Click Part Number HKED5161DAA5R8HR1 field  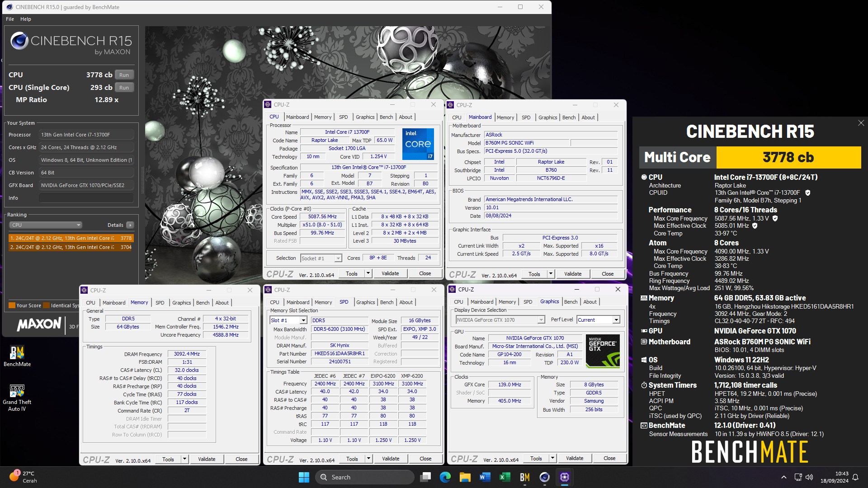(339, 354)
